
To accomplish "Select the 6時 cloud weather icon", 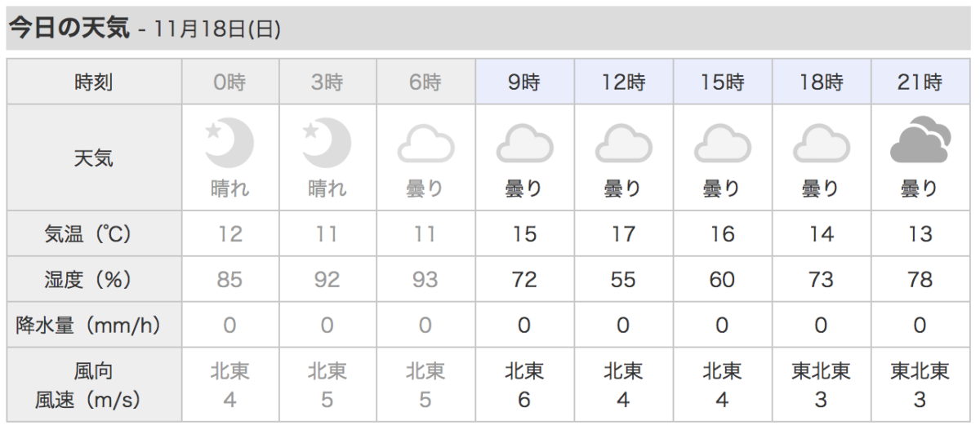I will click(x=425, y=144).
